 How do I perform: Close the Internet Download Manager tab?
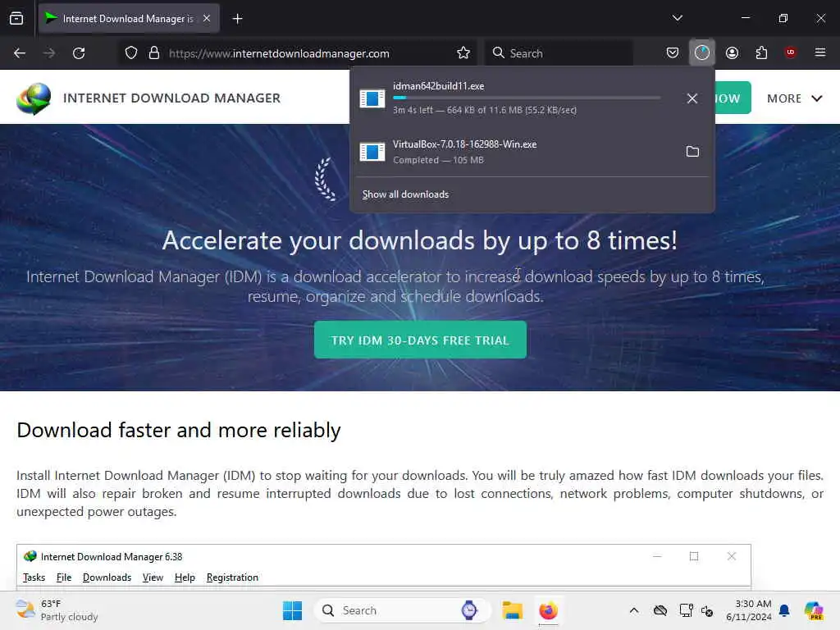click(x=207, y=18)
